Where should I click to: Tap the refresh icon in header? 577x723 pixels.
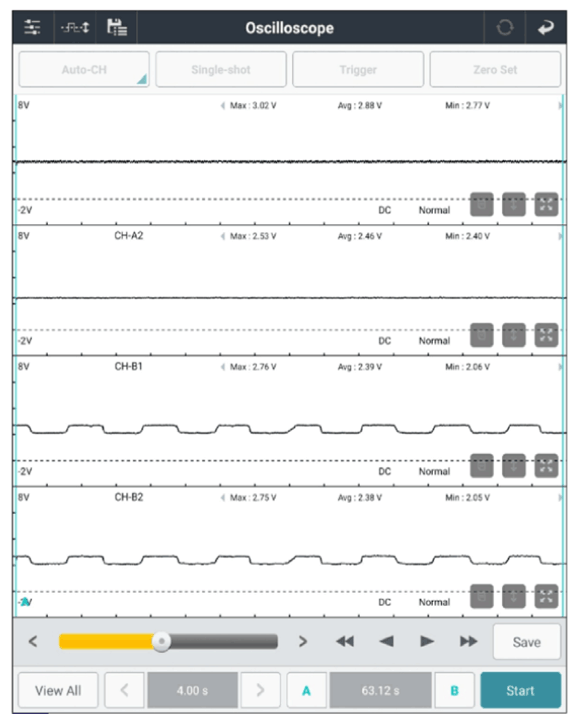(x=505, y=28)
